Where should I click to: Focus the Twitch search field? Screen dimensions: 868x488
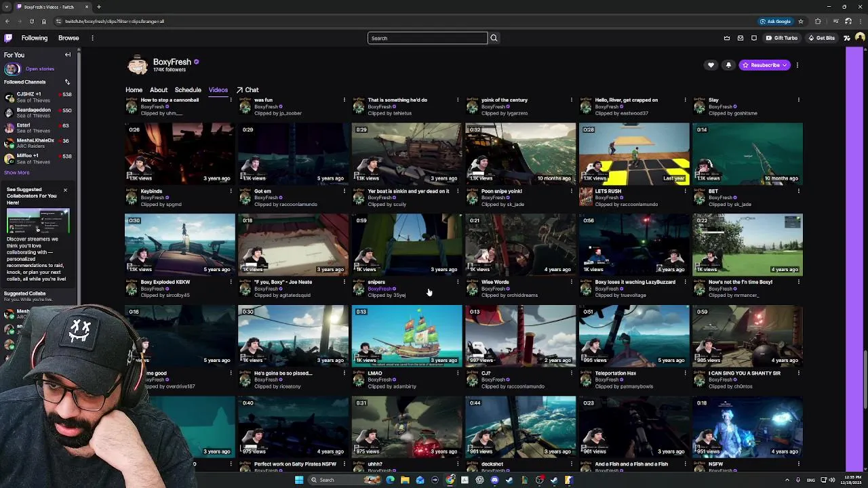coord(427,38)
